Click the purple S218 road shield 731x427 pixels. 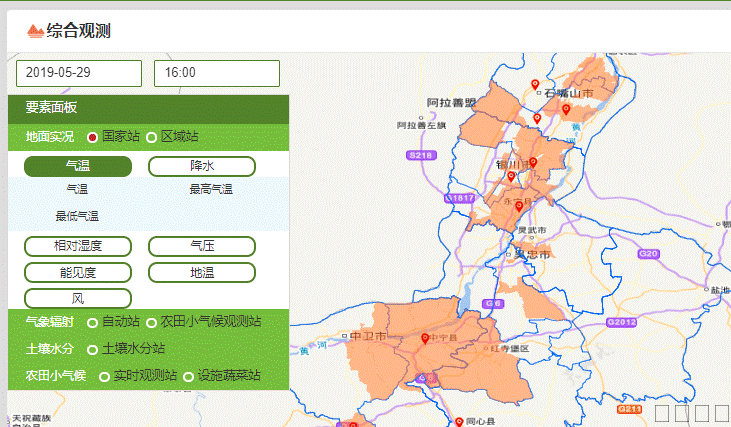tap(421, 155)
